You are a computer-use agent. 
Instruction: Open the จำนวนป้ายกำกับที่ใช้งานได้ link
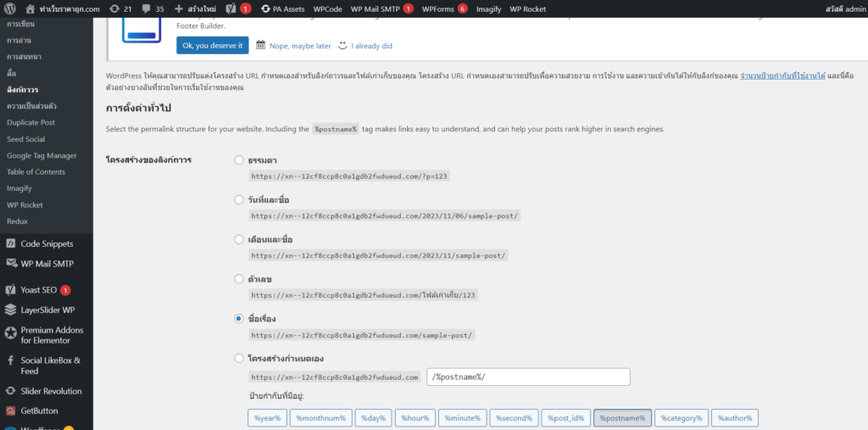tap(782, 76)
